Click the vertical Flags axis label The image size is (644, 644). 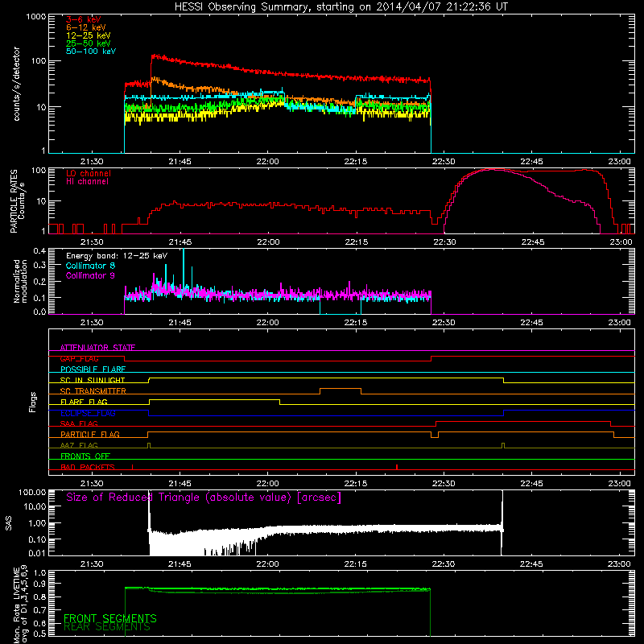[33, 402]
